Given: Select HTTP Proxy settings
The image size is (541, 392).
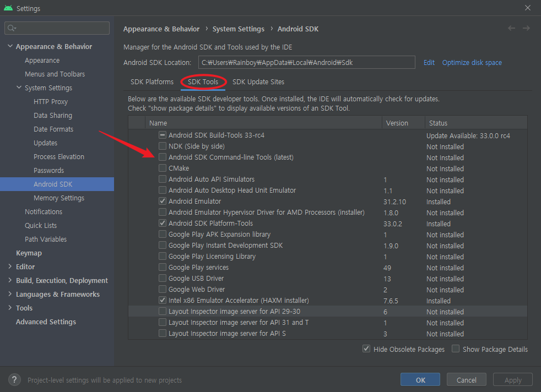Looking at the screenshot, I should 51,102.
